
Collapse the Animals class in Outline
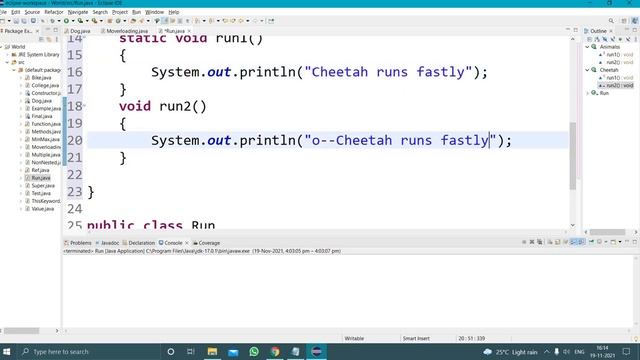pos(588,47)
